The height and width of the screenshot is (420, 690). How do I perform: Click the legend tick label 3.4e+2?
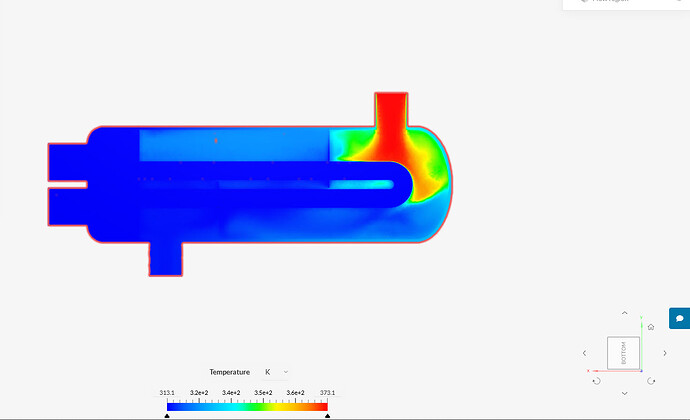click(231, 393)
